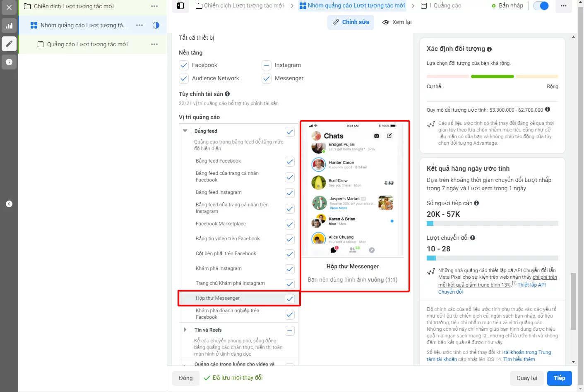Open tài khoản trong Trung tâm tài khoản link

[x=489, y=356]
